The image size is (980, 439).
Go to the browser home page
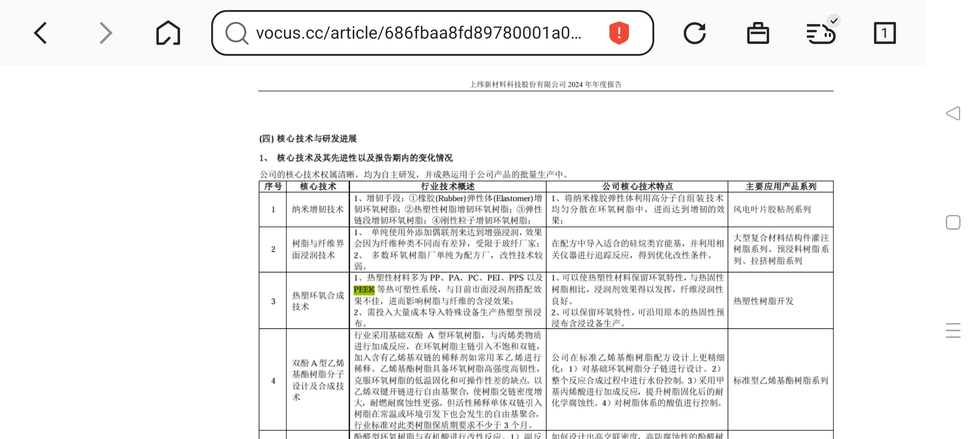point(168,33)
